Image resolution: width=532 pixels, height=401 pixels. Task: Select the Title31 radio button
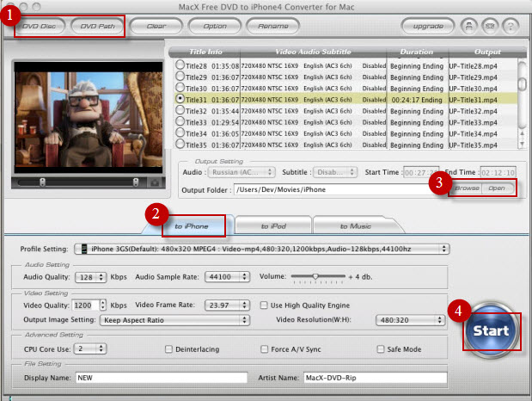click(x=180, y=99)
